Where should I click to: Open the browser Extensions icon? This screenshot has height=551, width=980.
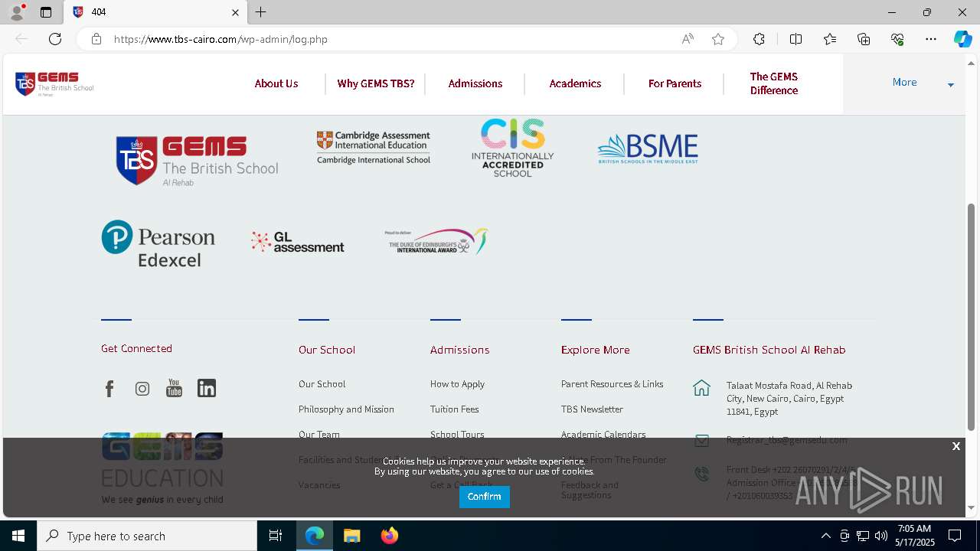759,39
